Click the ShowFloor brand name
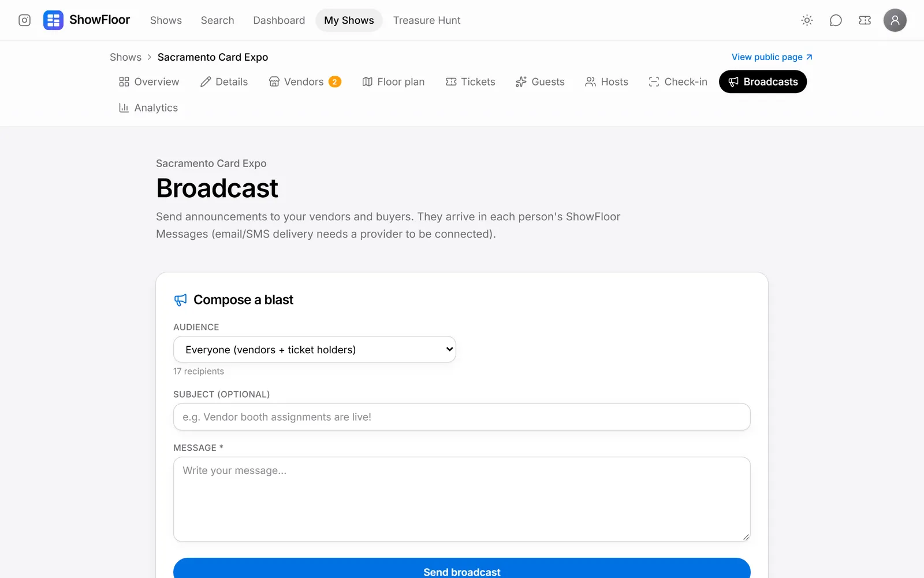924x578 pixels. click(x=99, y=20)
